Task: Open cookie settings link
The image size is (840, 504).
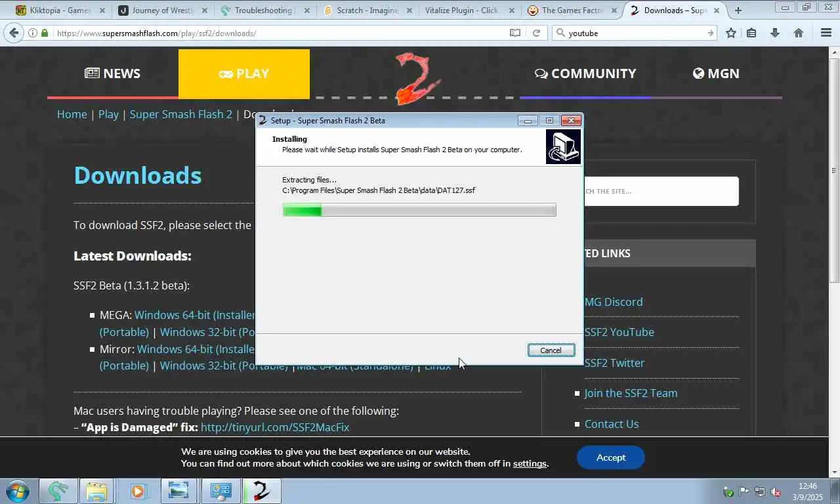Action: (530, 463)
